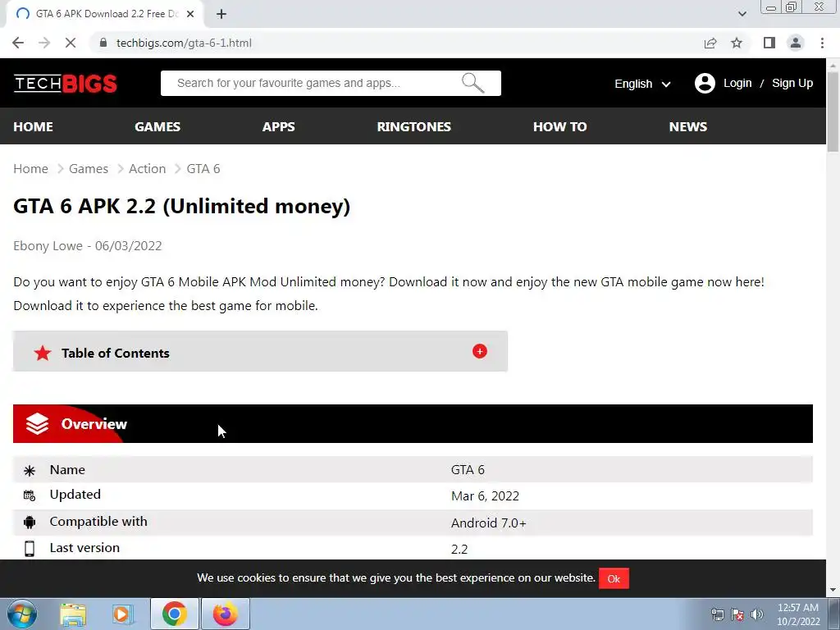Close the GTA 6 APK tab
The image size is (840, 630).
tap(190, 14)
